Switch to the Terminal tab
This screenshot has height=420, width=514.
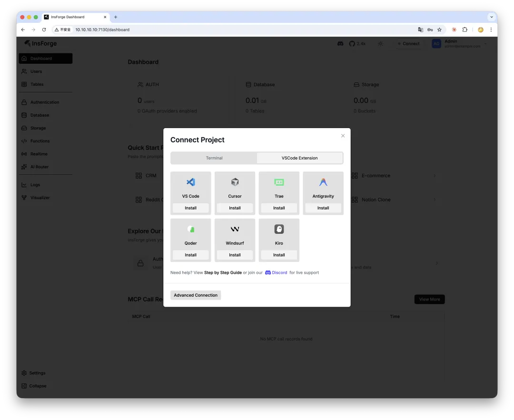pos(214,158)
